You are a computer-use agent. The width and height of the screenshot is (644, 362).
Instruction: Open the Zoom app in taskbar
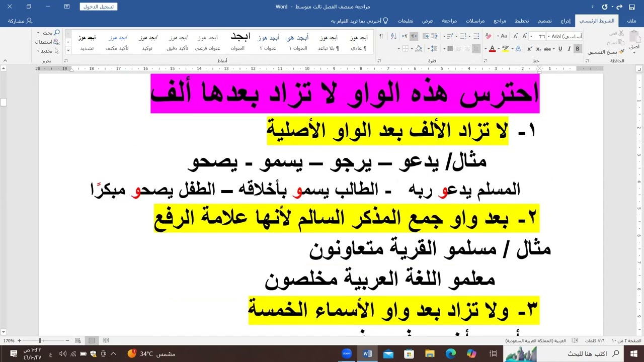tap(347, 354)
